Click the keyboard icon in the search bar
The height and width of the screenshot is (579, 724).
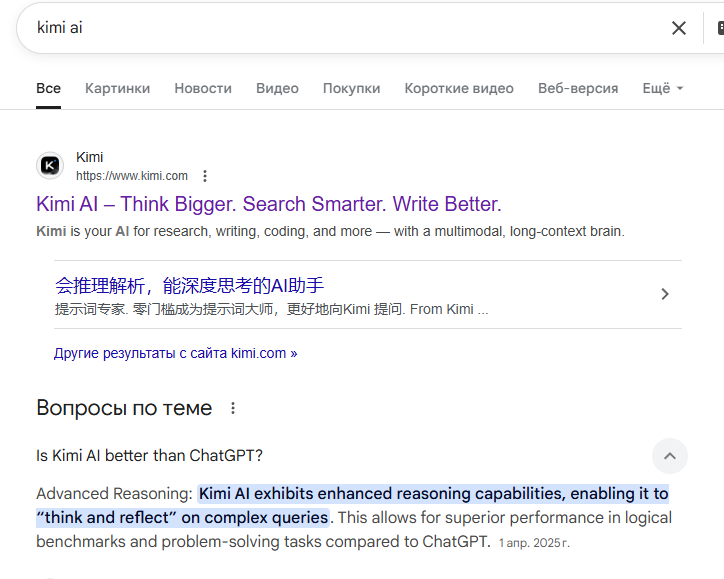coord(719,28)
